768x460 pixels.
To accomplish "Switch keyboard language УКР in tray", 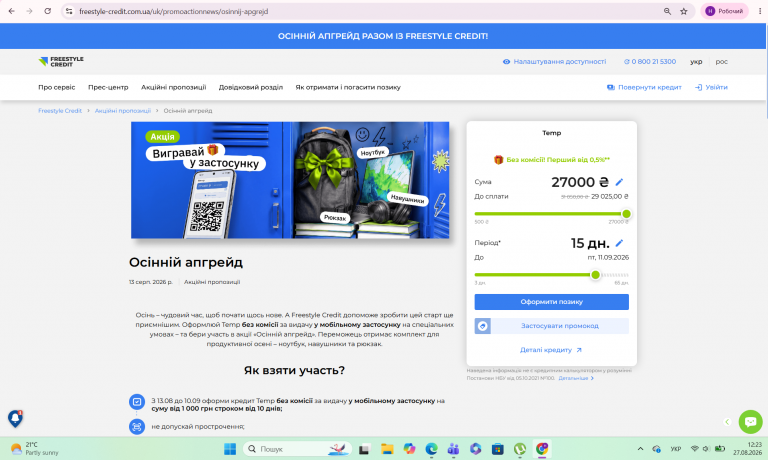I will coord(675,449).
